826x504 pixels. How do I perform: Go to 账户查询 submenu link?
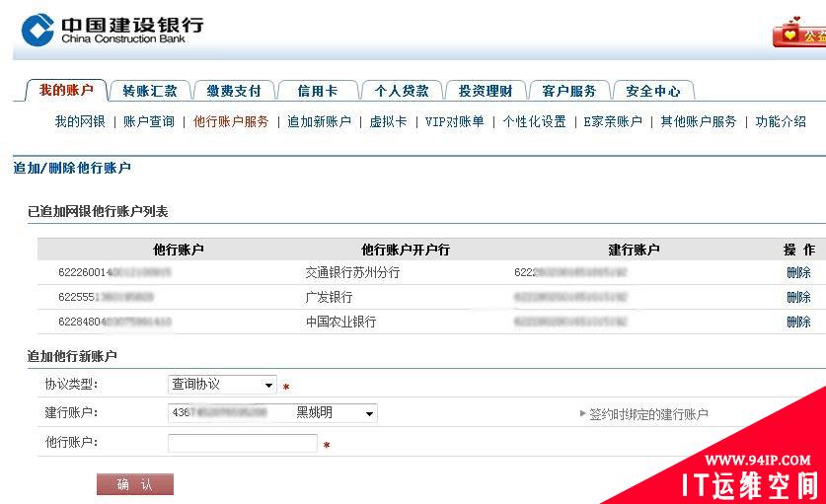[149, 121]
